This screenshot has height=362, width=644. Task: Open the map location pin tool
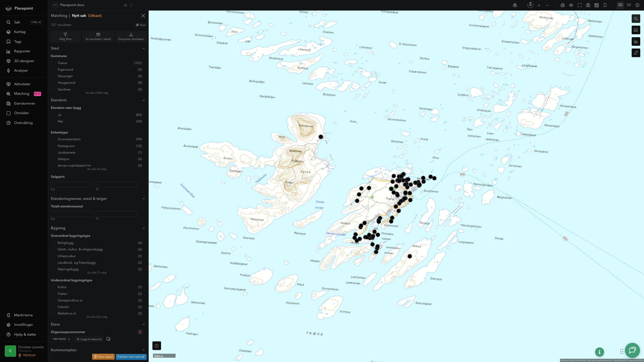click(515, 5)
